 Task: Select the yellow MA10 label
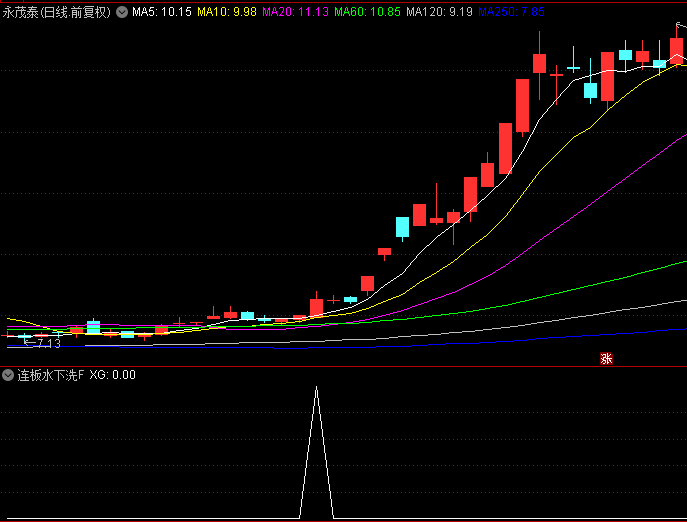[226, 12]
